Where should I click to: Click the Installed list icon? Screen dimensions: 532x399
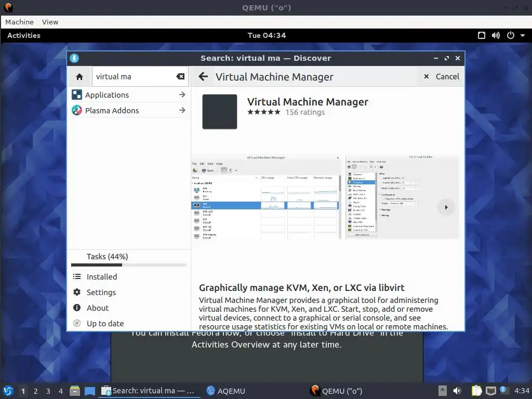[x=77, y=276]
